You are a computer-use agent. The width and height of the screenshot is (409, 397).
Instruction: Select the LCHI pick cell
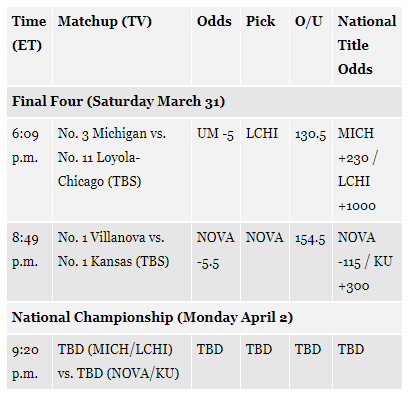(265, 170)
